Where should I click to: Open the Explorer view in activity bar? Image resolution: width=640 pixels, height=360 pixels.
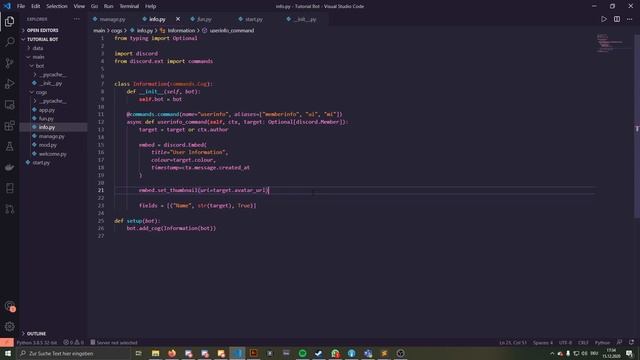(9, 21)
